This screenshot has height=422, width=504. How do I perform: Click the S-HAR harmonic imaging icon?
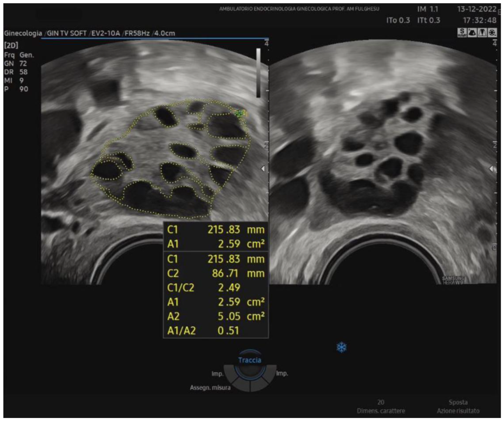[462, 32]
